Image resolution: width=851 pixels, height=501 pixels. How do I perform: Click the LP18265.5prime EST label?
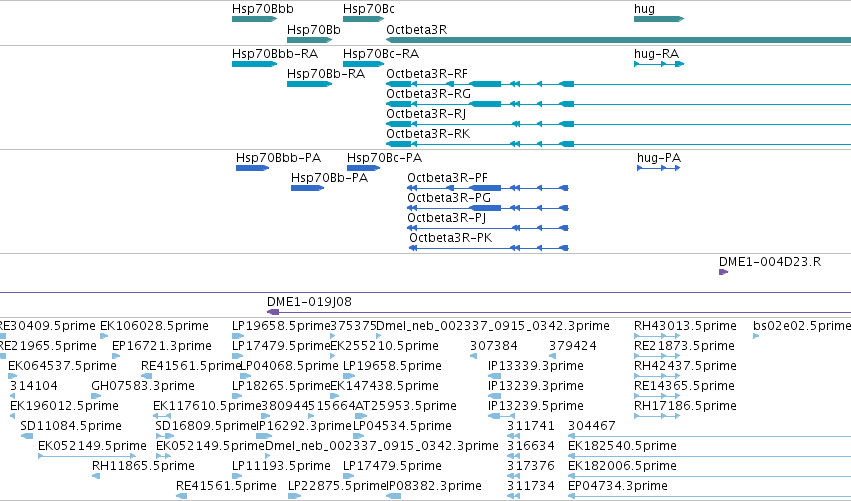[x=281, y=386]
